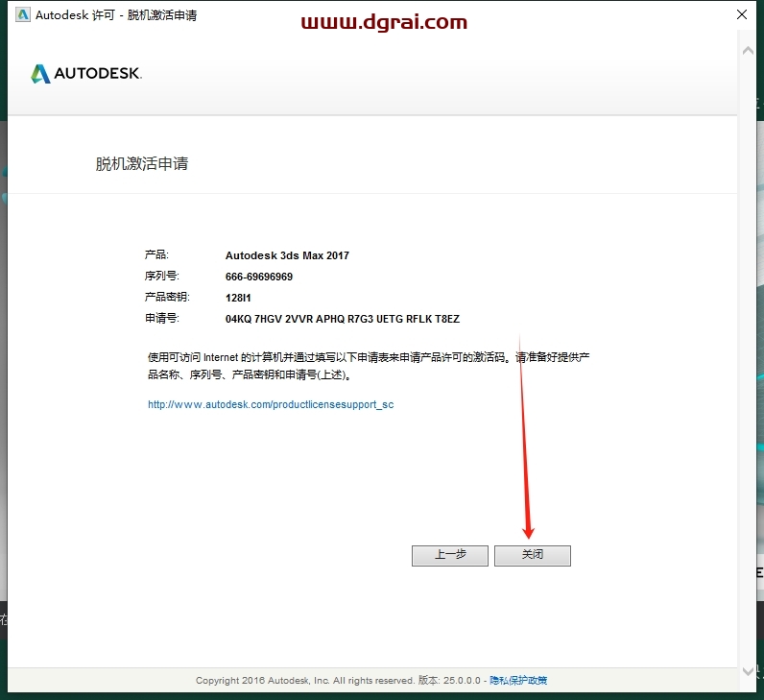The image size is (764, 700).
Task: Click the 关闭 (close) button
Action: [532, 555]
